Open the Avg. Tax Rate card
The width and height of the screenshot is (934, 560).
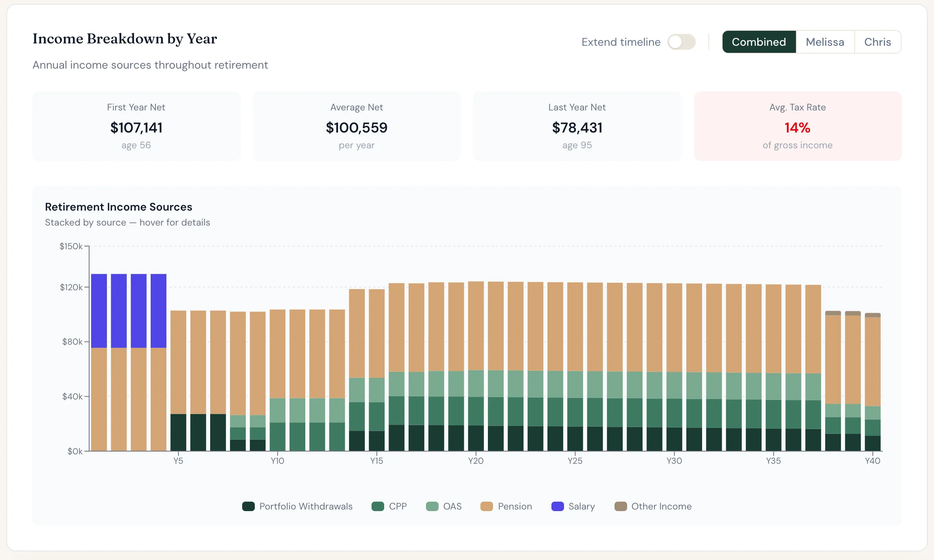[x=798, y=126]
